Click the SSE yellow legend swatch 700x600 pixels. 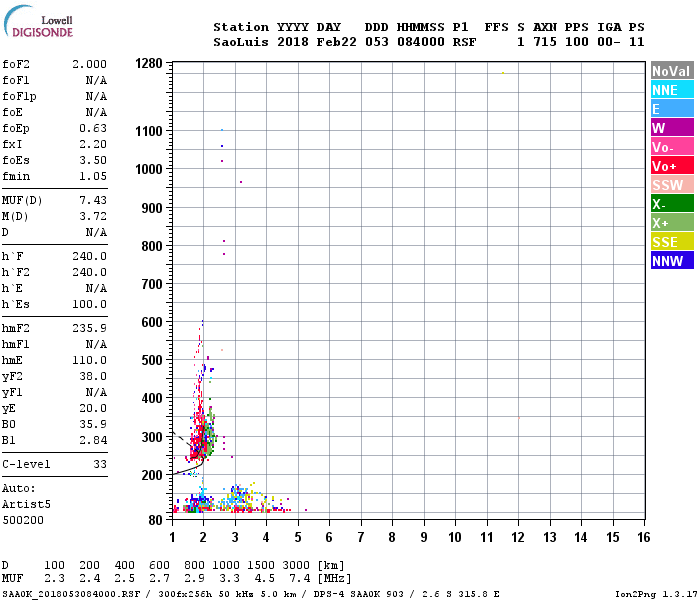(672, 242)
